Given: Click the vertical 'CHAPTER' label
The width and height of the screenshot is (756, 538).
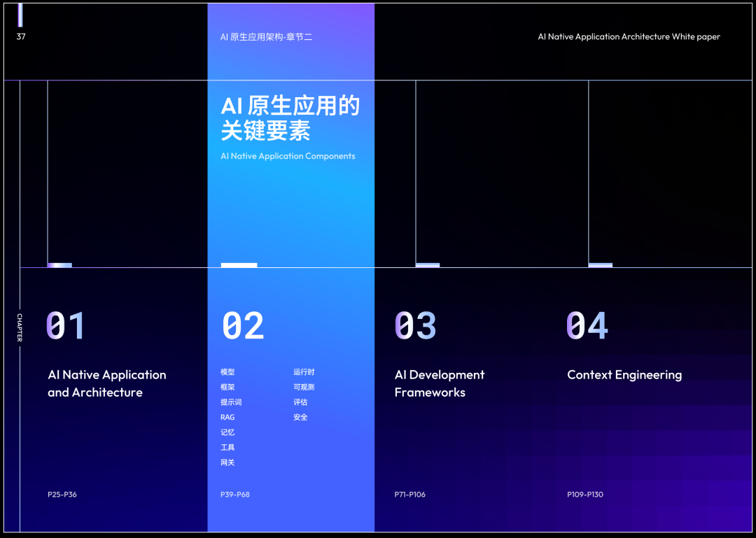Looking at the screenshot, I should click(20, 328).
